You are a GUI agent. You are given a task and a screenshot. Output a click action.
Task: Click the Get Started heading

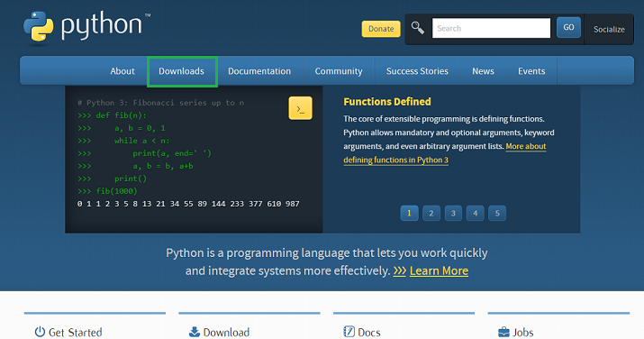pyautogui.click(x=75, y=332)
